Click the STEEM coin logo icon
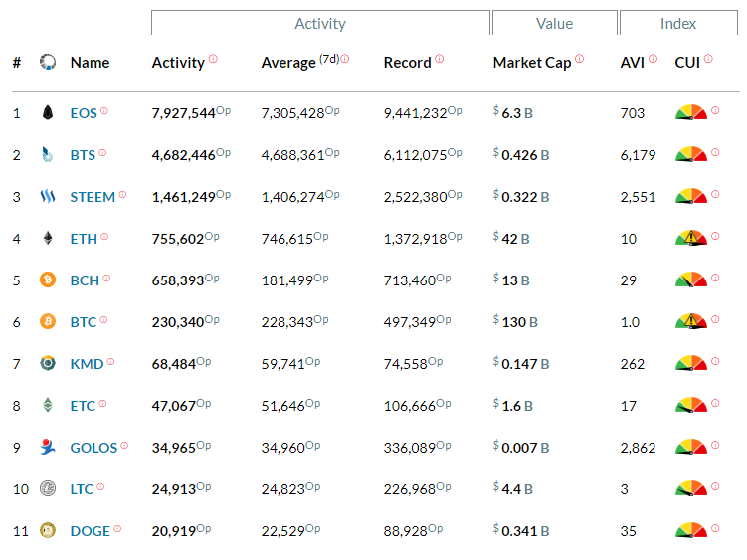This screenshot has height=560, width=747. click(48, 196)
